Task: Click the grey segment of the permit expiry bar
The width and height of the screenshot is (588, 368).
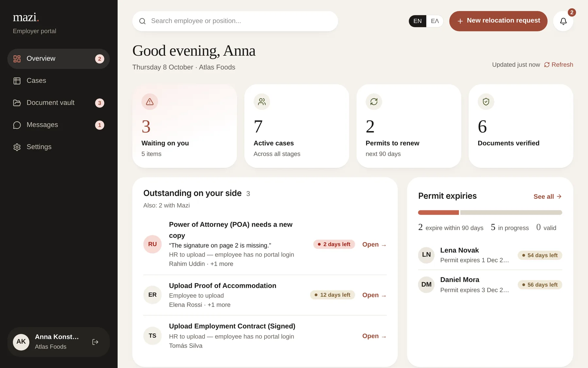Action: coord(511,213)
